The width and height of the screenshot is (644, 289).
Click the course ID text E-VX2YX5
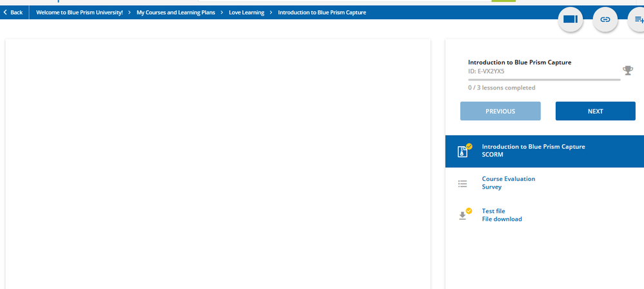coord(486,71)
